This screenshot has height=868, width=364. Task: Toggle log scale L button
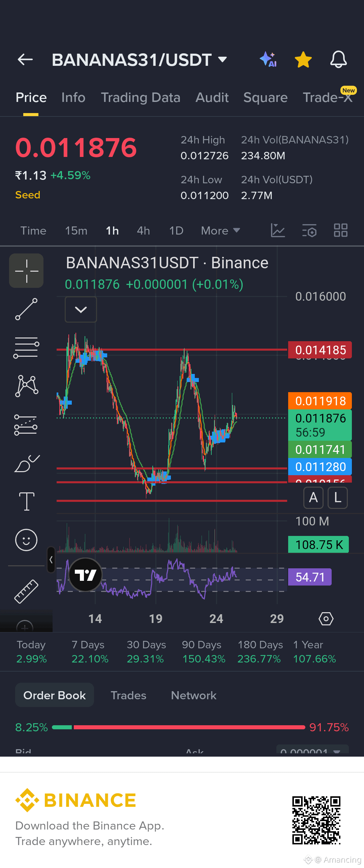(x=337, y=497)
